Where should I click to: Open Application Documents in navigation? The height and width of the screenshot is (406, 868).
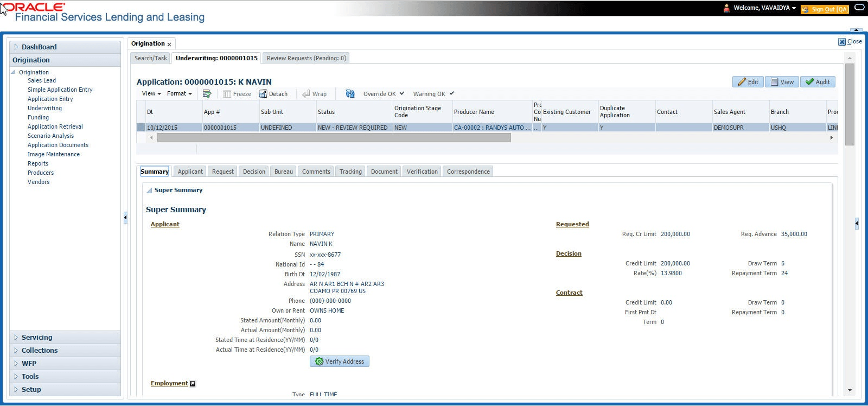point(58,145)
